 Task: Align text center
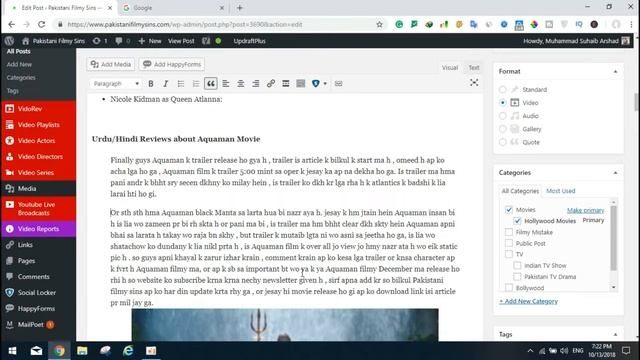coord(240,84)
